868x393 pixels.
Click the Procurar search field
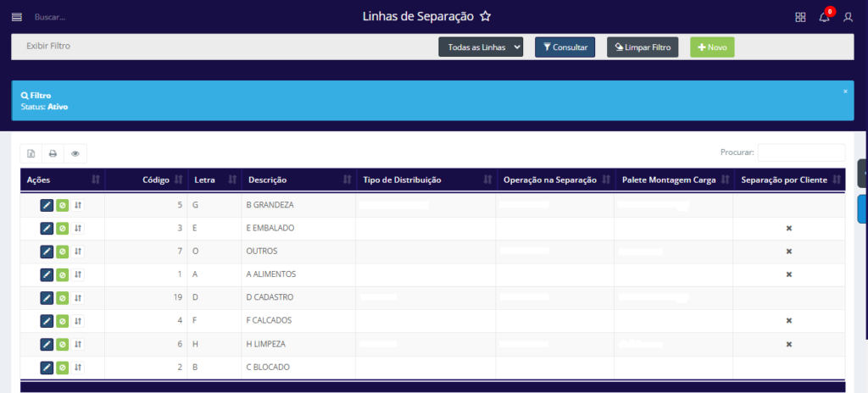pyautogui.click(x=801, y=152)
